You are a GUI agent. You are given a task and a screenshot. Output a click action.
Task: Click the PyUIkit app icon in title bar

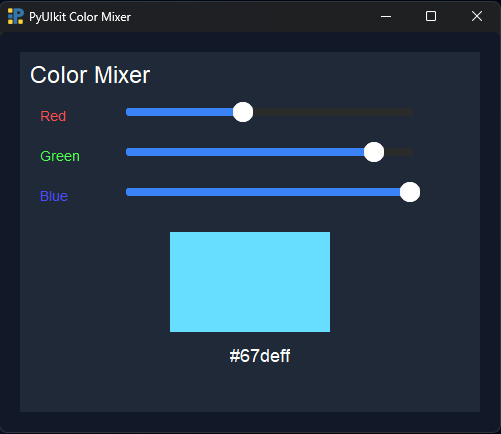tap(16, 16)
